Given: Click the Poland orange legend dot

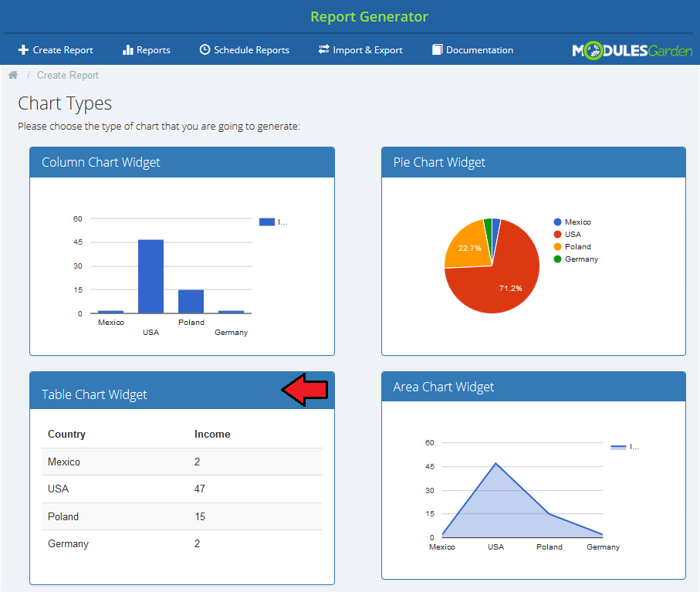Looking at the screenshot, I should (557, 247).
